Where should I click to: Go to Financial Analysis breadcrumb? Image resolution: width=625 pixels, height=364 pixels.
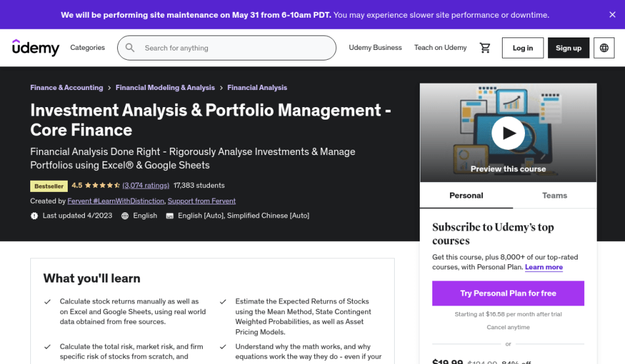point(257,87)
